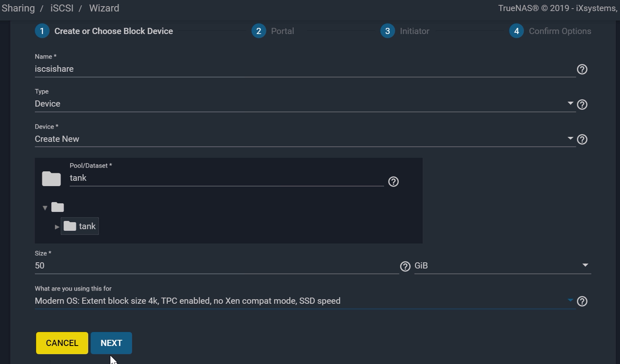This screenshot has height=364, width=620.
Task: Click NEXT to continue the wizard
Action: coord(111,343)
